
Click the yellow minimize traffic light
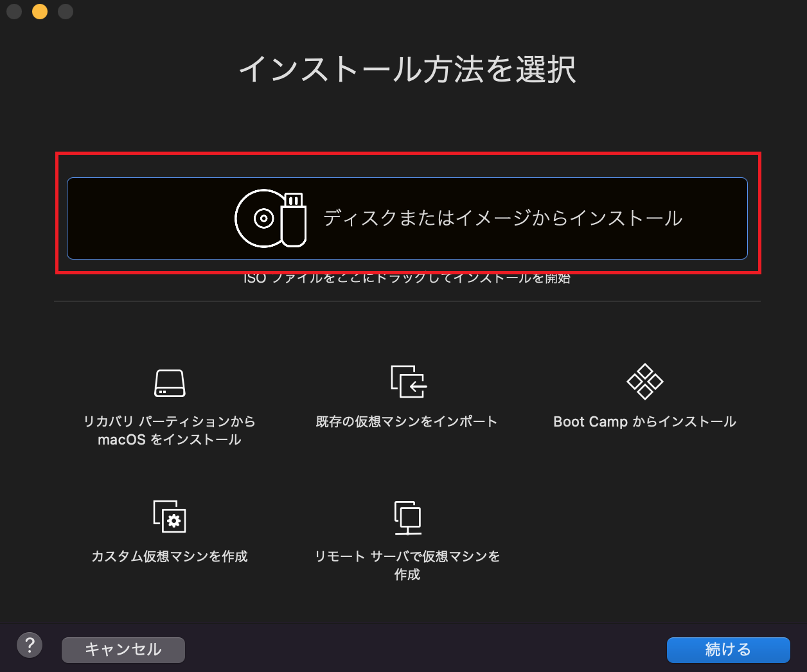[39, 11]
